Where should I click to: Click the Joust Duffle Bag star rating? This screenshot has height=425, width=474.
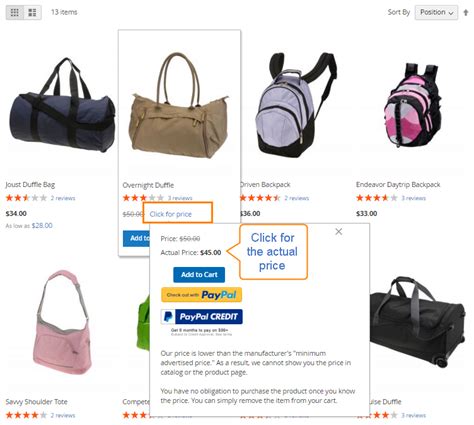[x=26, y=198]
